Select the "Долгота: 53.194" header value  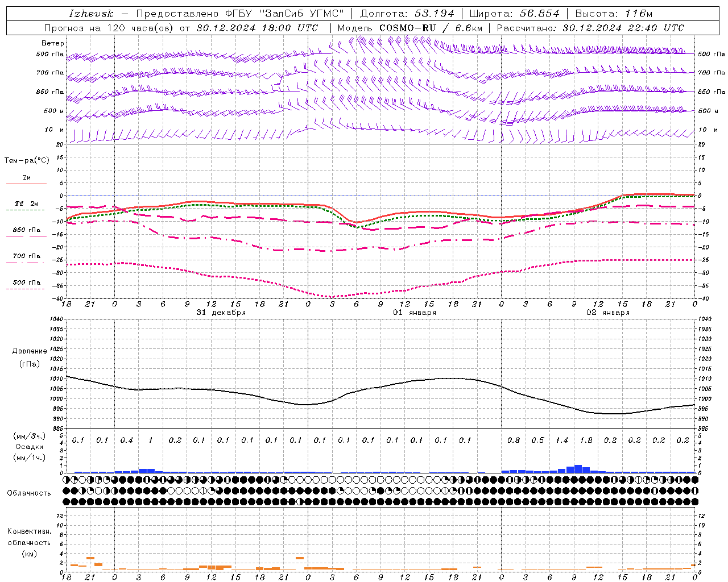407,14
